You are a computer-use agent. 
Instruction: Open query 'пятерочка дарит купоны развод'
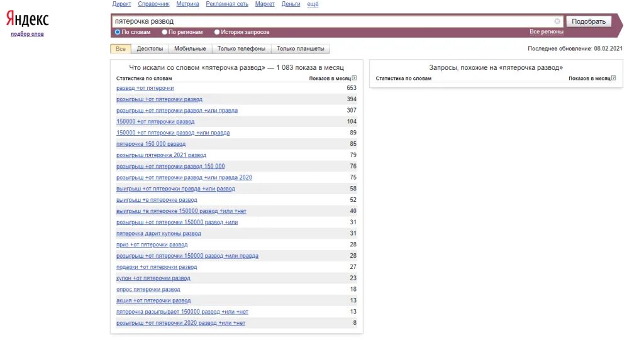click(158, 234)
